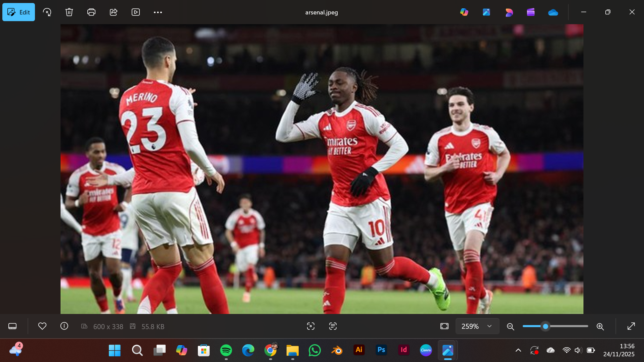The image size is (644, 362).
Task: Switch to Google Chrome in taskbar
Action: (x=270, y=350)
